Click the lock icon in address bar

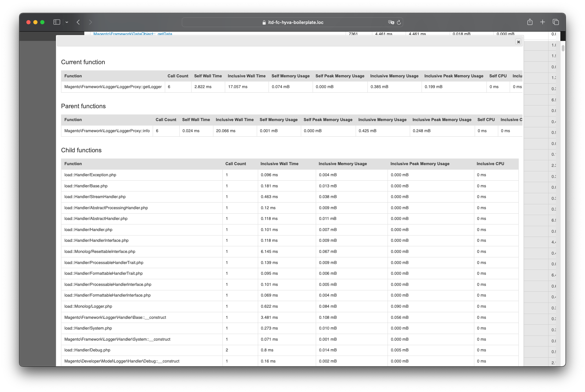pyautogui.click(x=264, y=22)
